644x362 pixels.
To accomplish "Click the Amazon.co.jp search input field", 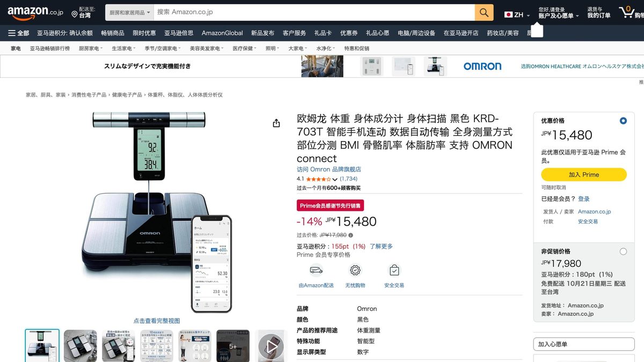I will (x=314, y=12).
